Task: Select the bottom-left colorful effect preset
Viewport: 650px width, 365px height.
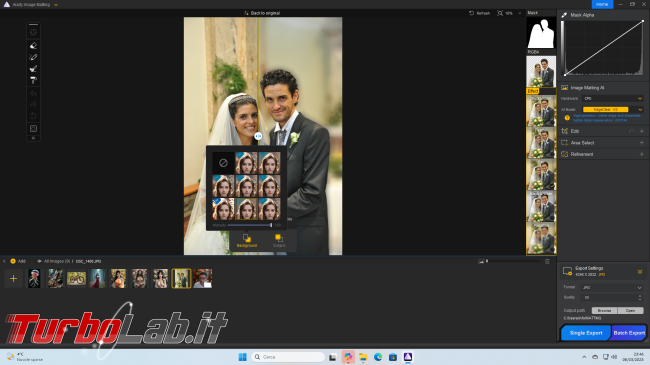Action: point(223,209)
